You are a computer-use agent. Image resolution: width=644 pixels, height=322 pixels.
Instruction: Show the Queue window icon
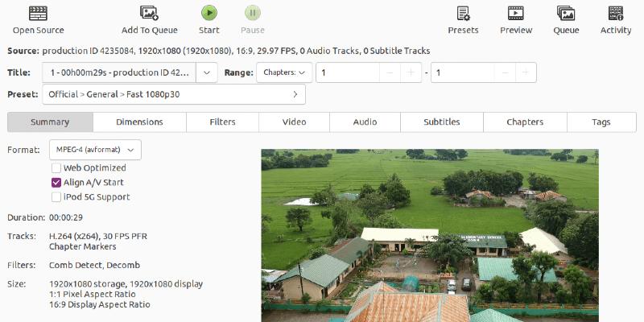point(566,13)
